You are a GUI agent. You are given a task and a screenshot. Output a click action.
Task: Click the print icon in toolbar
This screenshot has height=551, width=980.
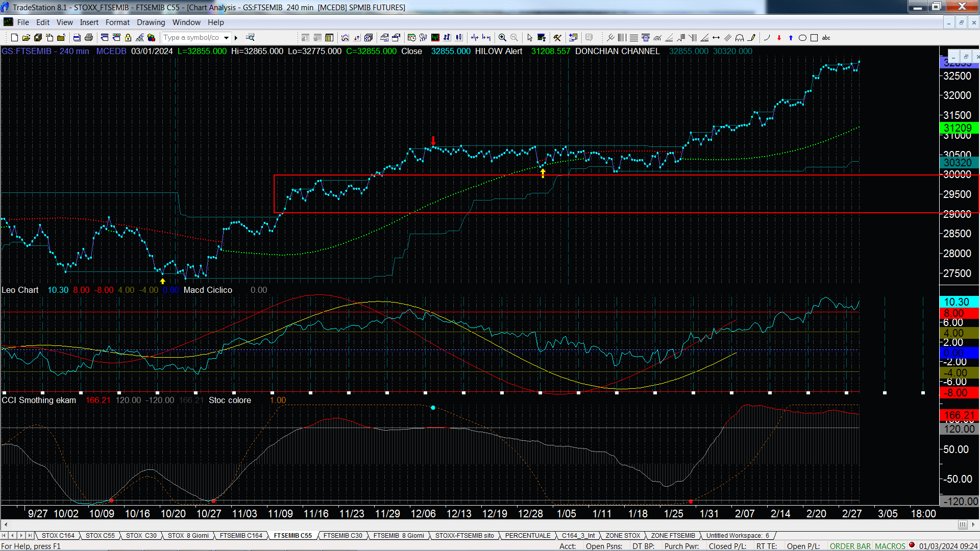(89, 37)
